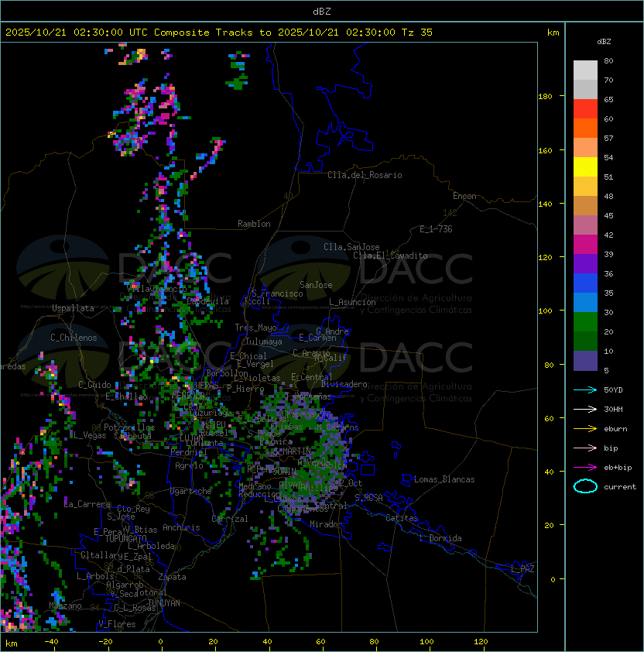The image size is (644, 652).
Task: Click the '30HM' legend label
Action: click(x=613, y=409)
